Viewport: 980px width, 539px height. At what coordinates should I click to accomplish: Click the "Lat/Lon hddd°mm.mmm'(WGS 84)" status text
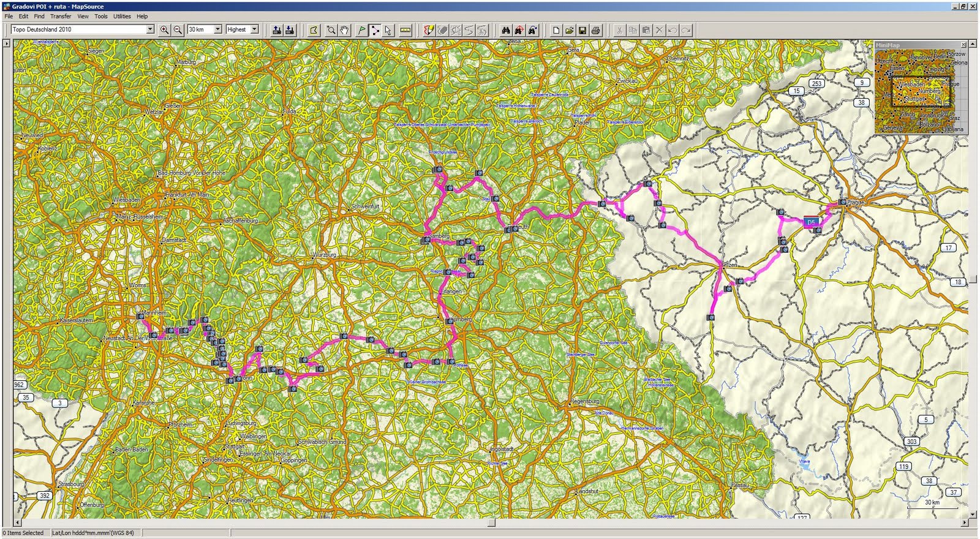click(93, 533)
